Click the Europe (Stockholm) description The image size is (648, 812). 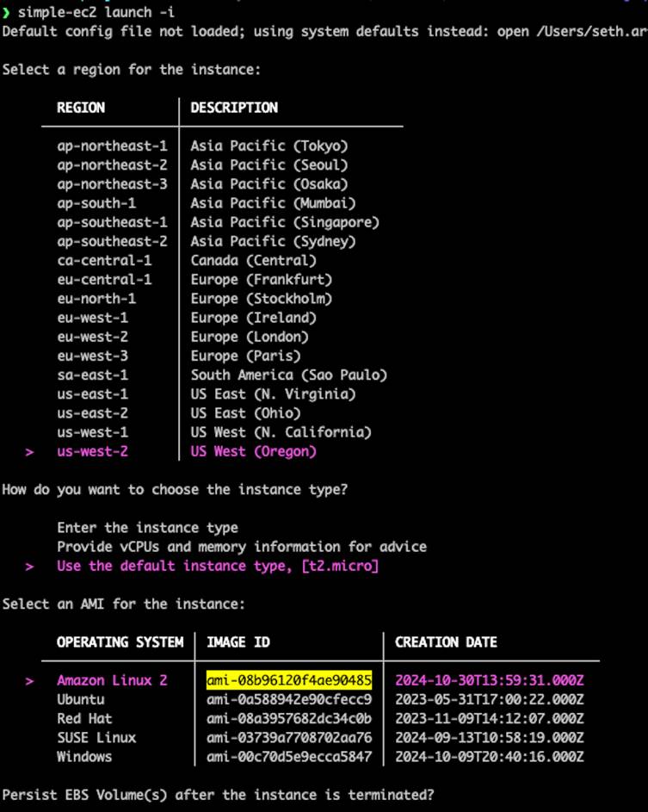click(262, 299)
